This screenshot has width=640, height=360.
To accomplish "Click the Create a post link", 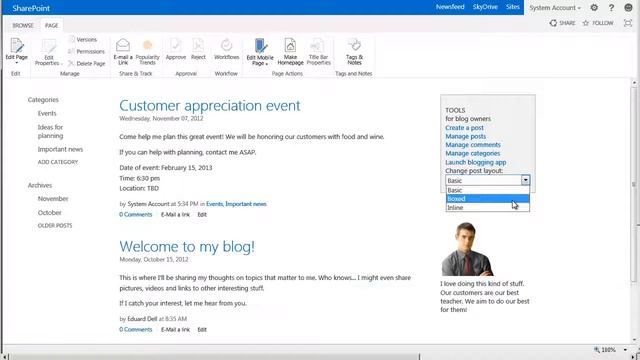I will click(464, 128).
